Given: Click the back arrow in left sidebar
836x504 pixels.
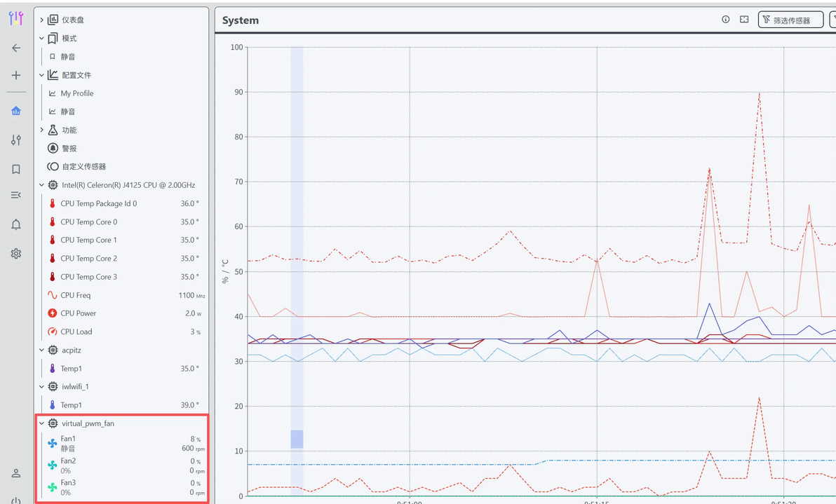Looking at the screenshot, I should click(x=16, y=48).
